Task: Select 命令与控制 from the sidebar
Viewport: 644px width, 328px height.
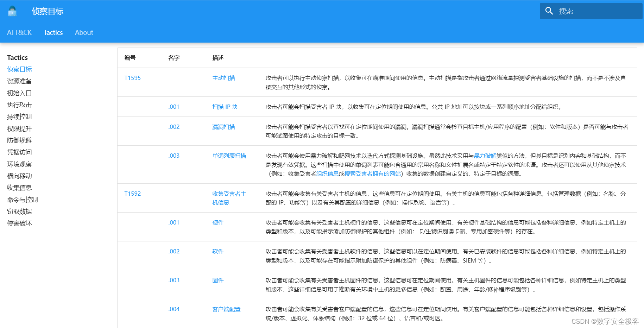Action: [x=23, y=199]
